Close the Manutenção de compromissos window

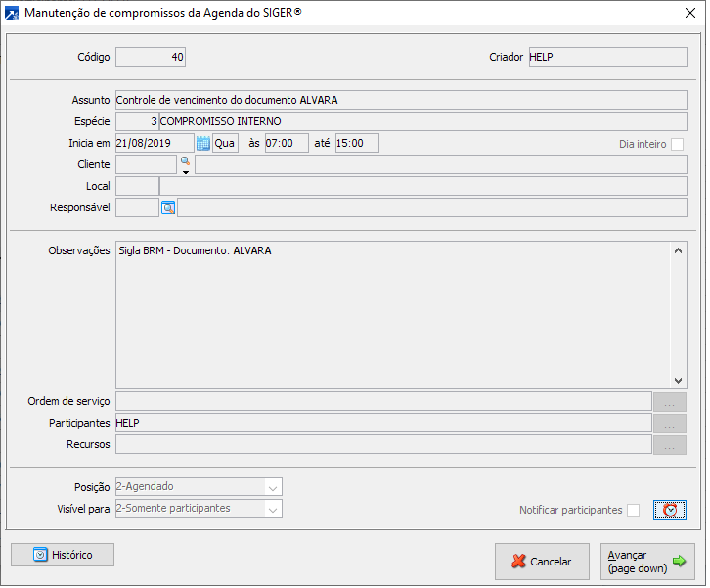690,13
